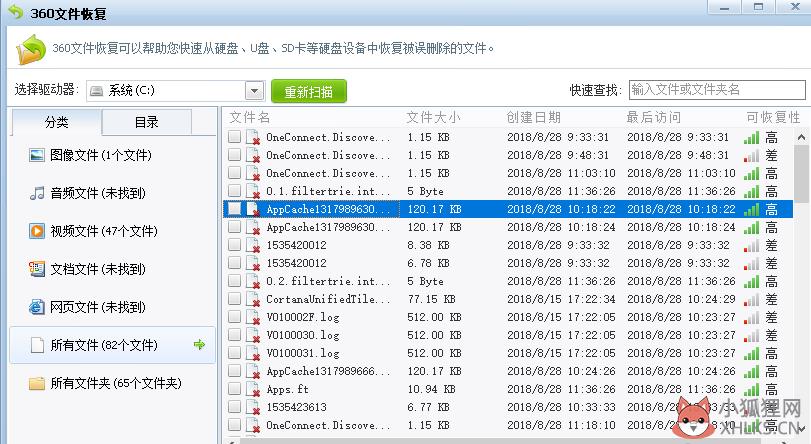This screenshot has width=811, height=444.
Task: Click creation date 2018/8/28 11:03:10
Action: pyautogui.click(x=561, y=173)
